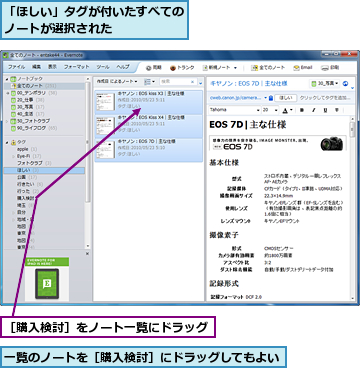Image resolution: width=360 pixels, height=368 pixels.
Task: Expand the Eye-Fi tag
Action: pyautogui.click(x=13, y=156)
